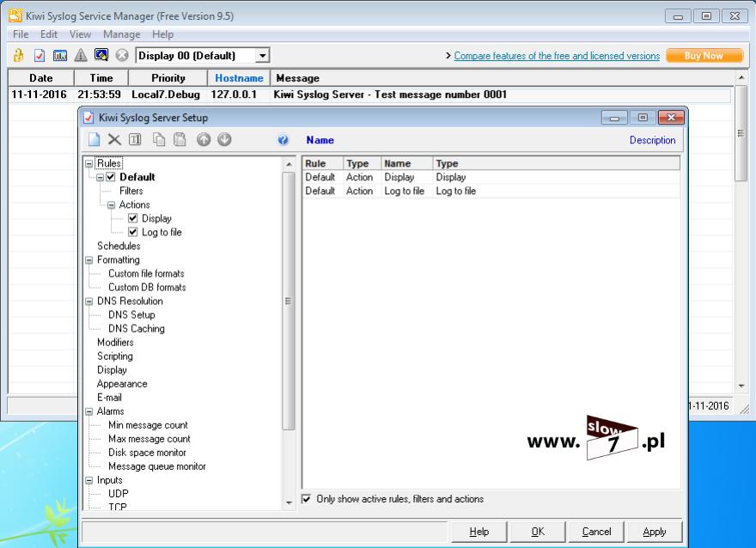Click the New item blank page icon in Setup
Image resolution: width=756 pixels, height=548 pixels.
[94, 140]
